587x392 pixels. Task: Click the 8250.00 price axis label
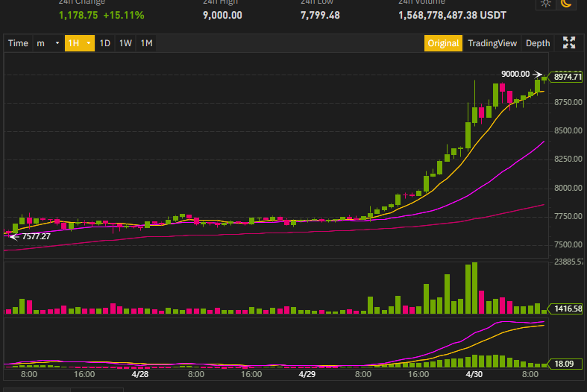[568, 159]
